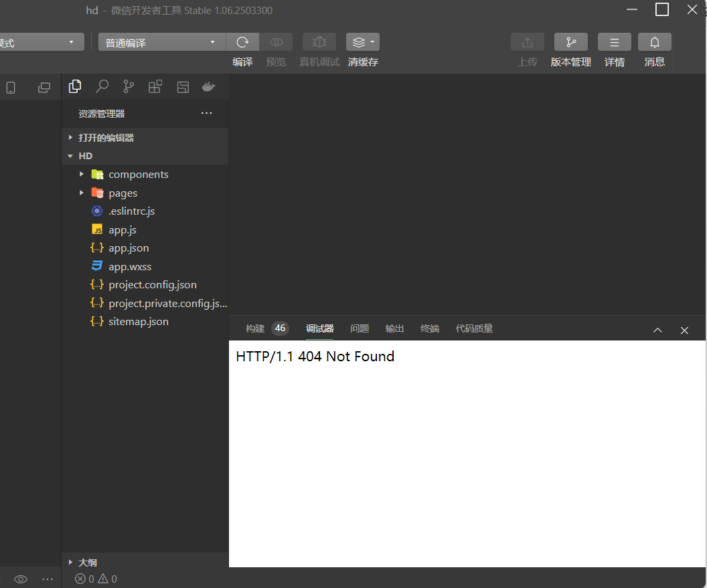Expand the components folder
This screenshot has width=707, height=588.
point(145,175)
